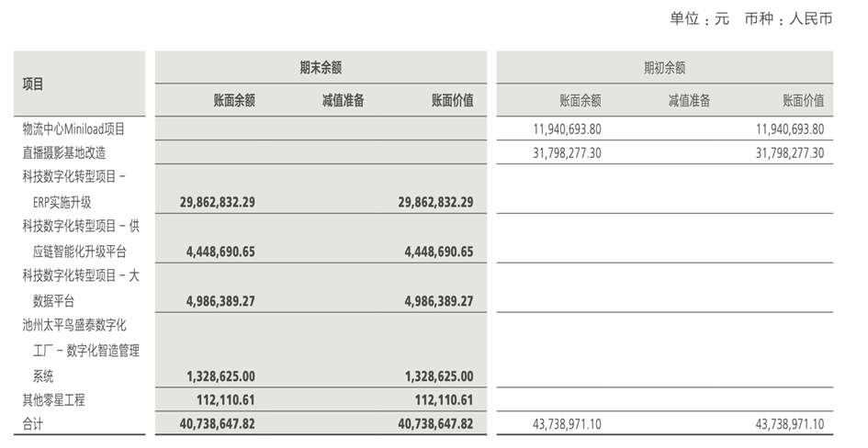Select 1,328,625.00 in 期末 账面余额 column
Screen dimensions: 868x448
point(220,375)
